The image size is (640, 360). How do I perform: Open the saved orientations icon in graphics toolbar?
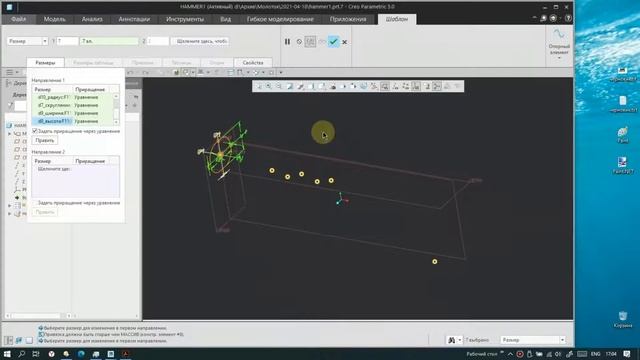point(322,86)
